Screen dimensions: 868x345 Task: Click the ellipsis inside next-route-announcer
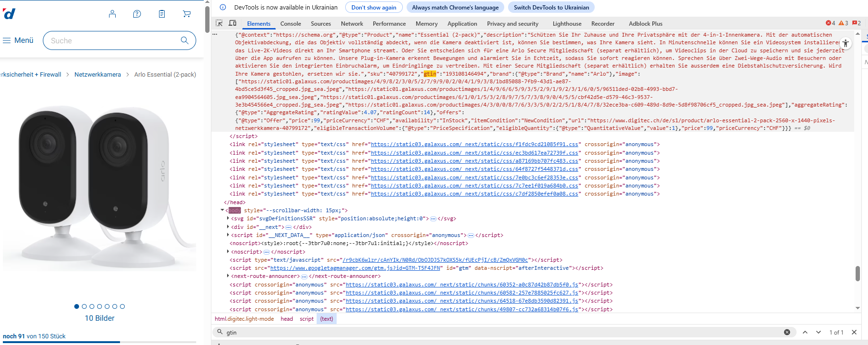pos(304,276)
